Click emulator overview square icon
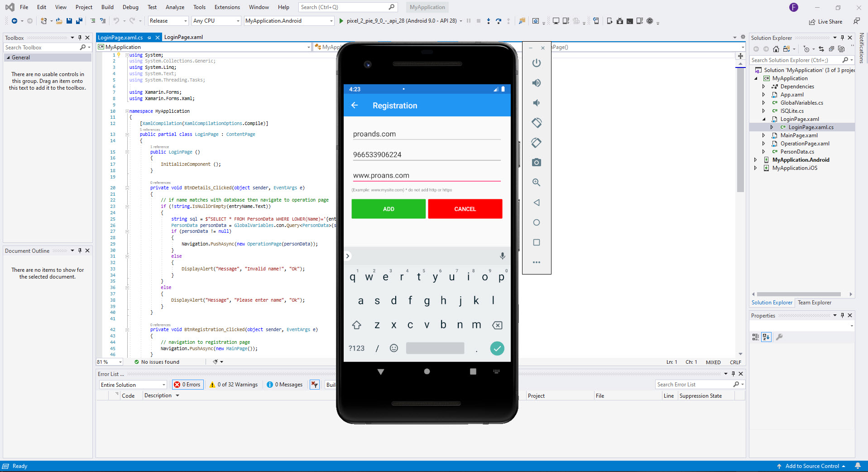868x472 pixels. click(537, 242)
